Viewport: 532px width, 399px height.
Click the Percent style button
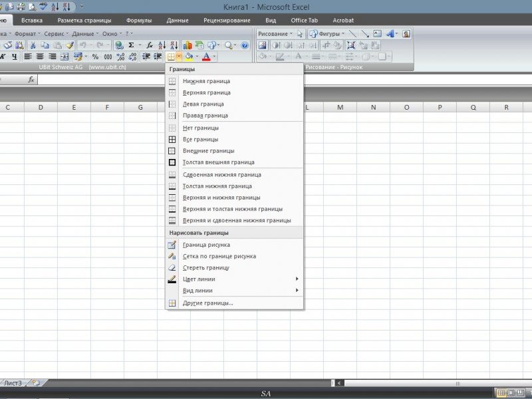tap(95, 57)
